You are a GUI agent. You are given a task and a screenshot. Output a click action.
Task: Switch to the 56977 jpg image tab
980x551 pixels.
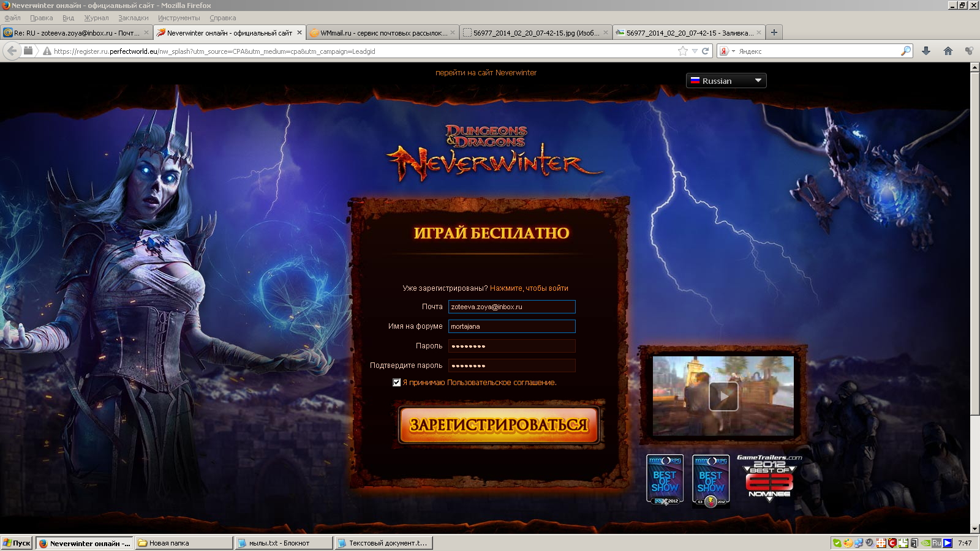click(x=536, y=33)
